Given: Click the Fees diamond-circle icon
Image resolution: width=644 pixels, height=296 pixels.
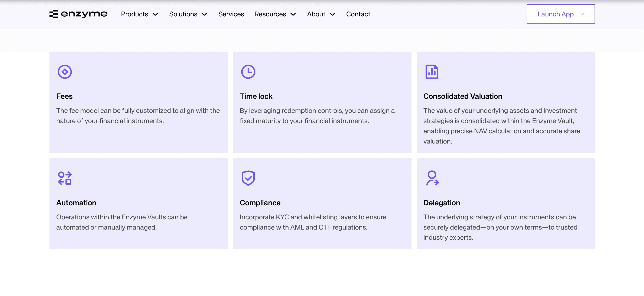Looking at the screenshot, I should click(x=65, y=72).
